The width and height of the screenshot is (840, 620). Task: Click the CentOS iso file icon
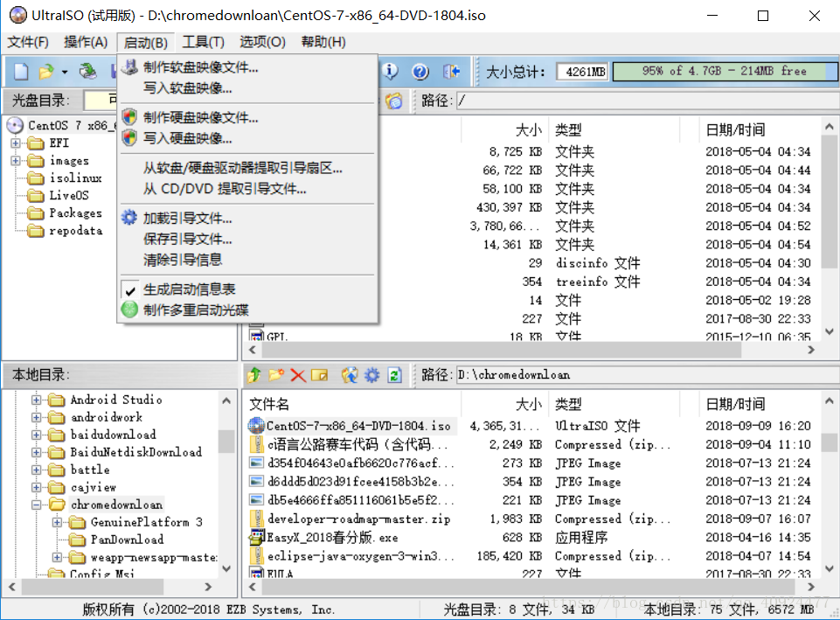click(256, 426)
